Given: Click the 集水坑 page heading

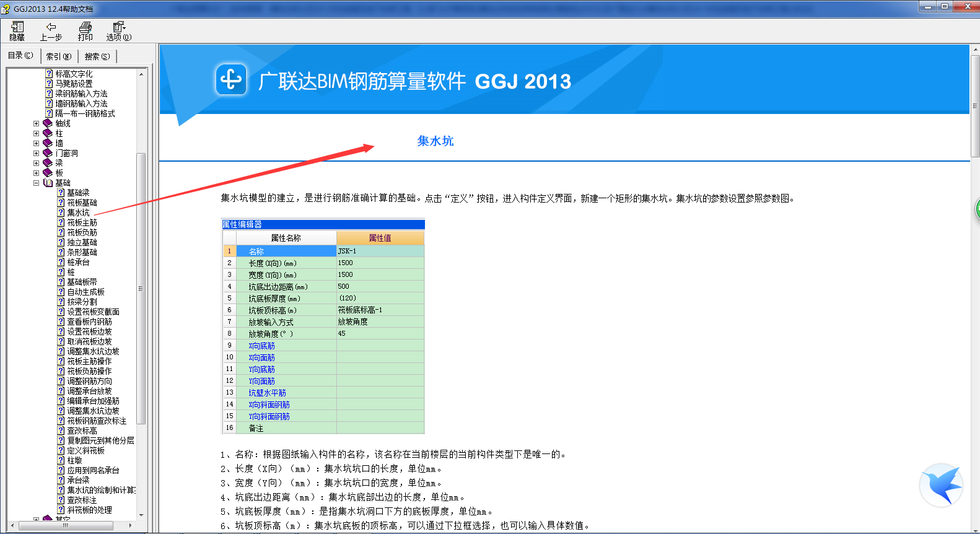Looking at the screenshot, I should pos(435,141).
